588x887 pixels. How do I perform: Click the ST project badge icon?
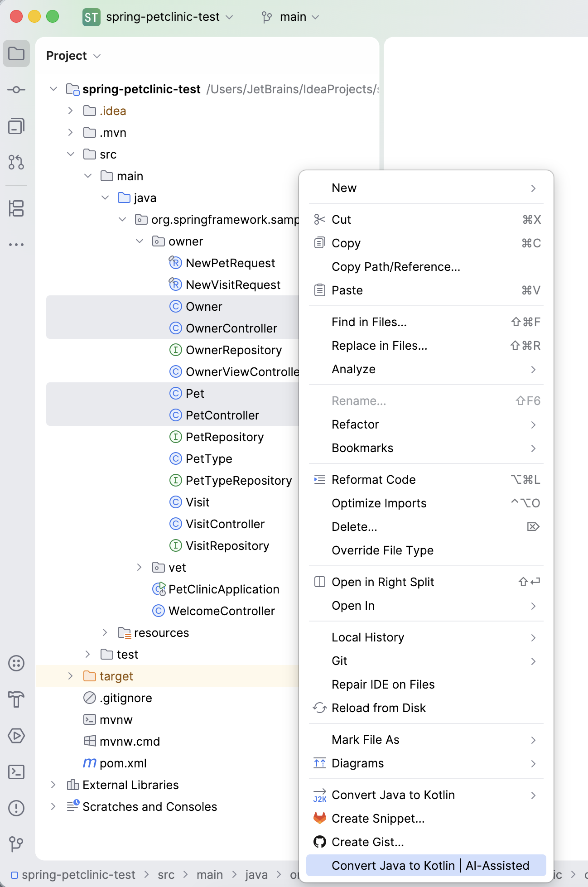(x=92, y=17)
